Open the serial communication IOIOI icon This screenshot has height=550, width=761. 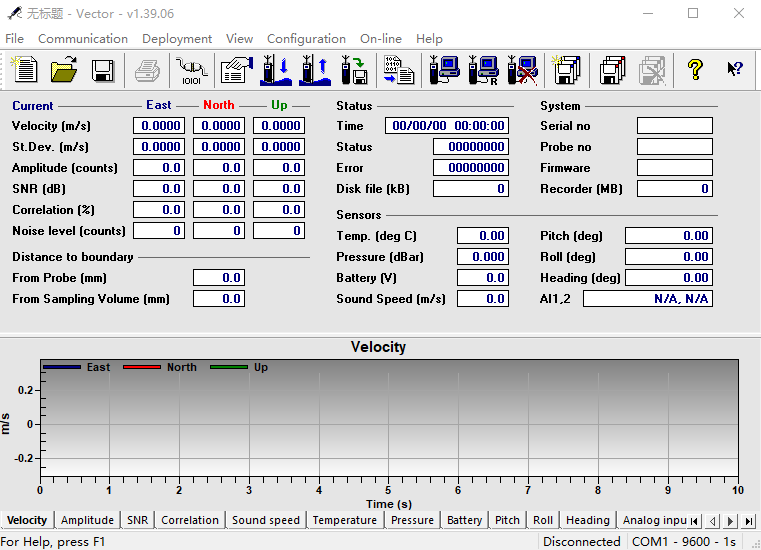point(191,70)
